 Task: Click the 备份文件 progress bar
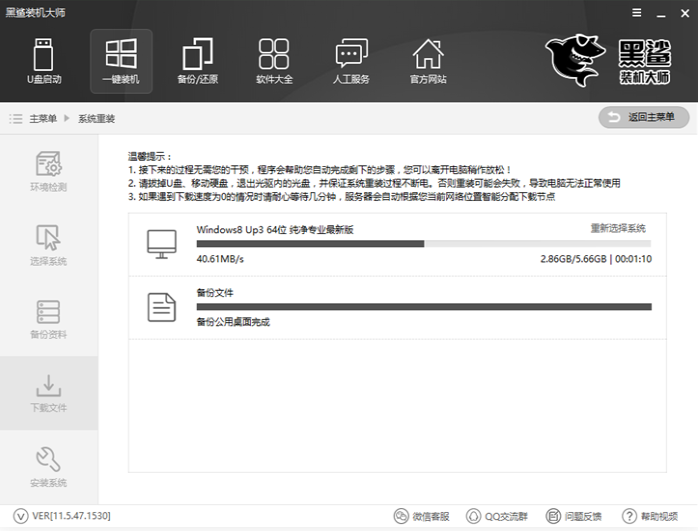(x=424, y=307)
